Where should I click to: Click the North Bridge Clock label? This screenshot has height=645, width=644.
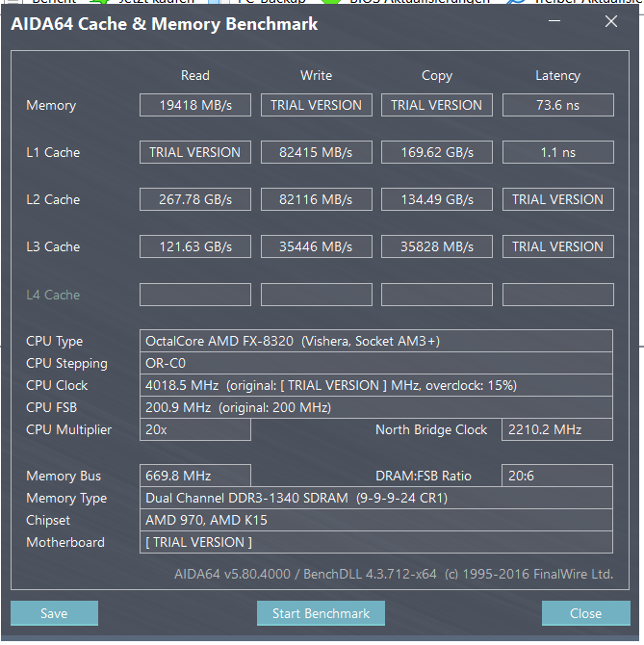(x=431, y=429)
